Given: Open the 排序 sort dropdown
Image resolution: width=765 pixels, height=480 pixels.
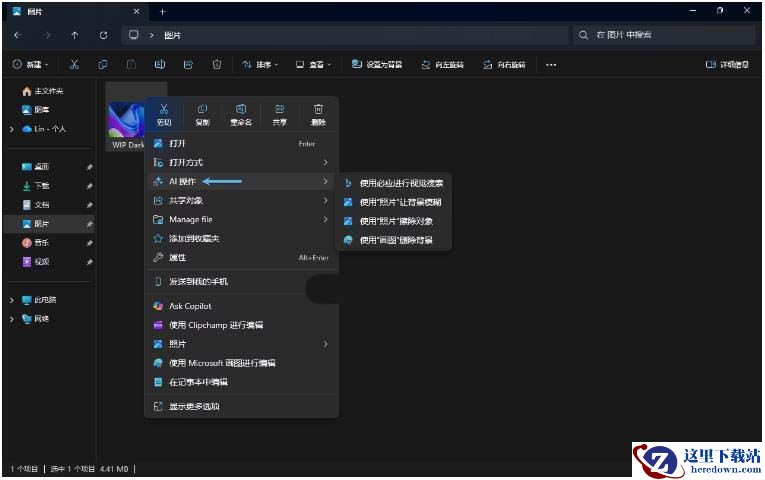Looking at the screenshot, I should pyautogui.click(x=260, y=64).
